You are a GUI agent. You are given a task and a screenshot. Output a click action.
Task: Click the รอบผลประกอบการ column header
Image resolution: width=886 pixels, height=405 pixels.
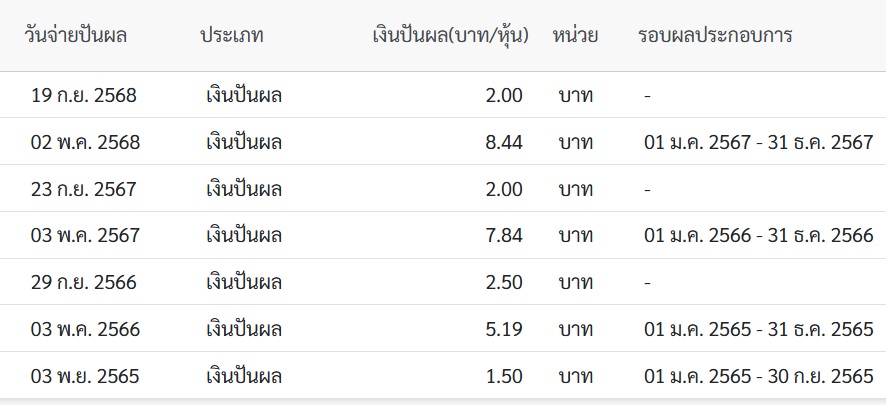(715, 36)
